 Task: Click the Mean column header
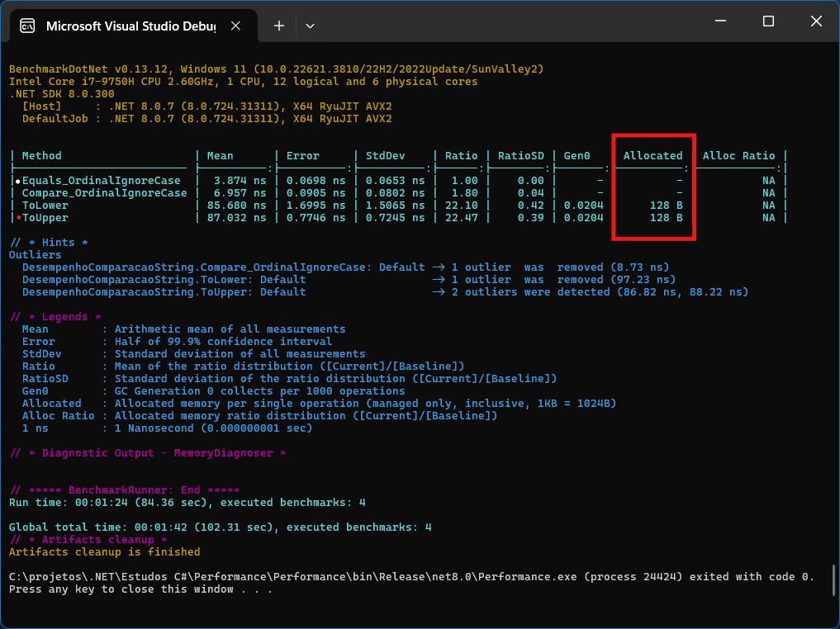pyautogui.click(x=220, y=156)
